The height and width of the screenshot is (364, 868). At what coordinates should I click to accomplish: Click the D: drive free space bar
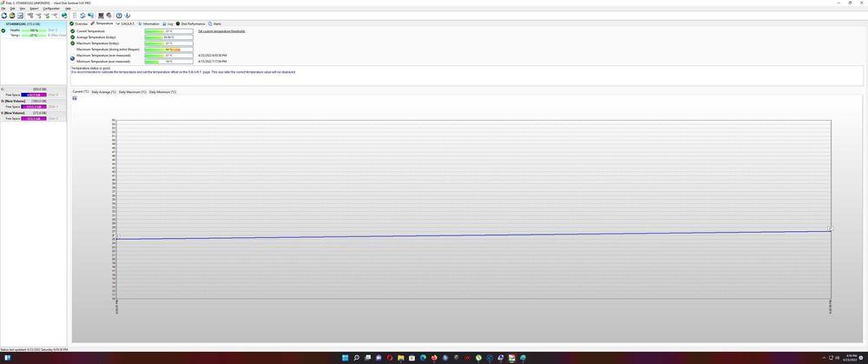coord(34,106)
